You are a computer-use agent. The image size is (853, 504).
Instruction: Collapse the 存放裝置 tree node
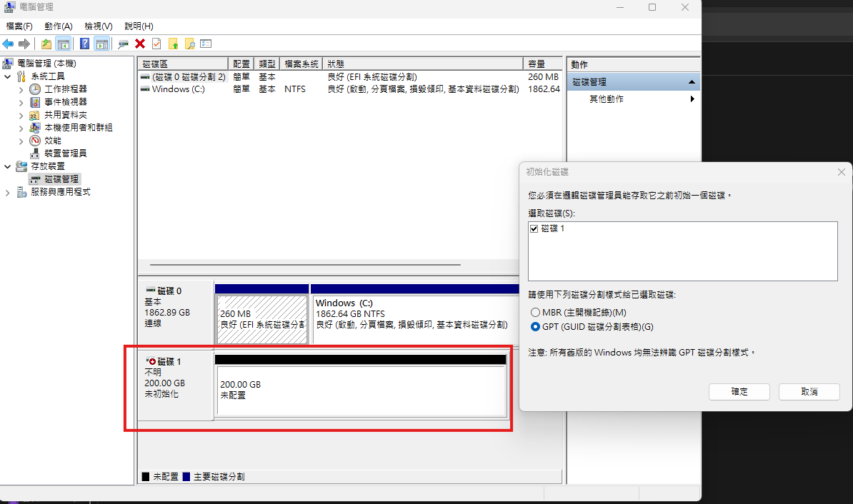coord(8,166)
